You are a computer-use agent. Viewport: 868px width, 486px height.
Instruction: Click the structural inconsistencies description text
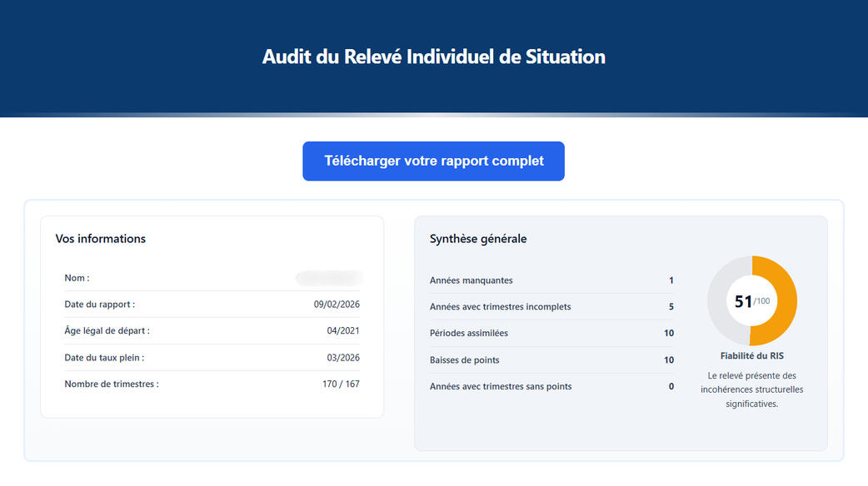(751, 389)
